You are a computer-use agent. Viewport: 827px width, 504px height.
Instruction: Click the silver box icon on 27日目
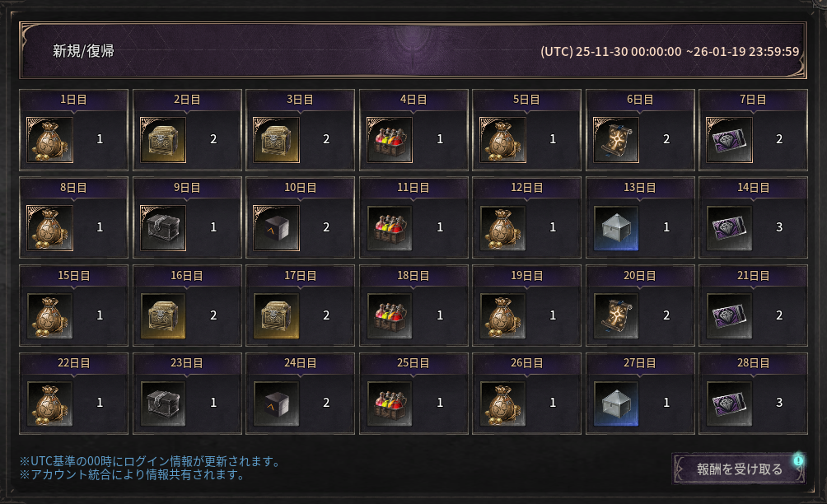click(616, 404)
